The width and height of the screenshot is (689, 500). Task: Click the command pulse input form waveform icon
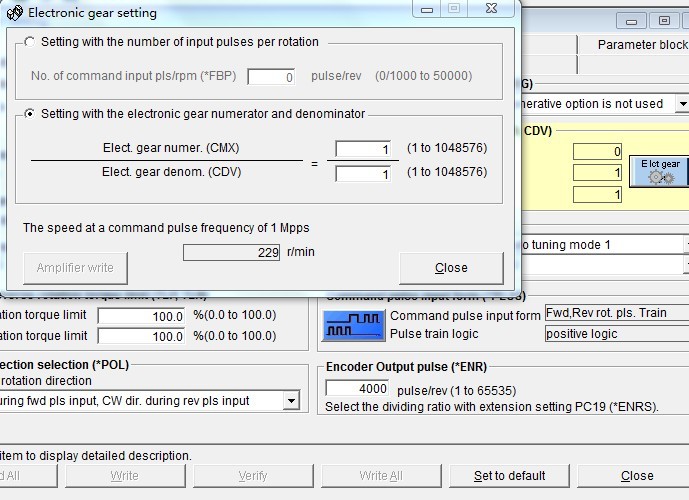click(354, 324)
